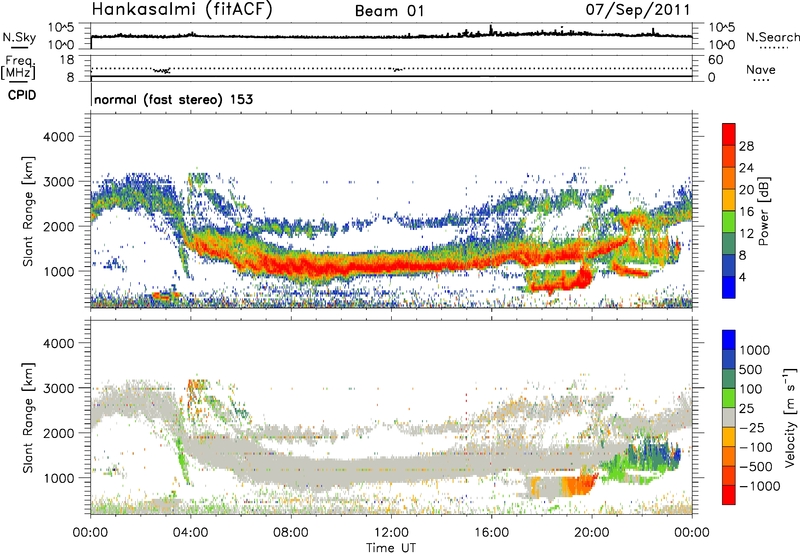This screenshot has height=554, width=800.
Task: Click the "normal (fast stereo) 153" text
Action: (173, 99)
